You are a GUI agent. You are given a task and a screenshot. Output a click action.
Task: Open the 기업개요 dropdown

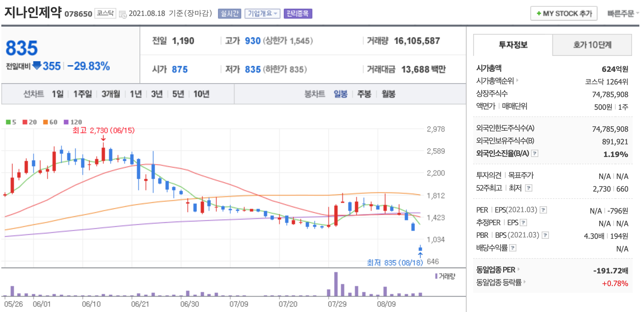[x=263, y=14]
